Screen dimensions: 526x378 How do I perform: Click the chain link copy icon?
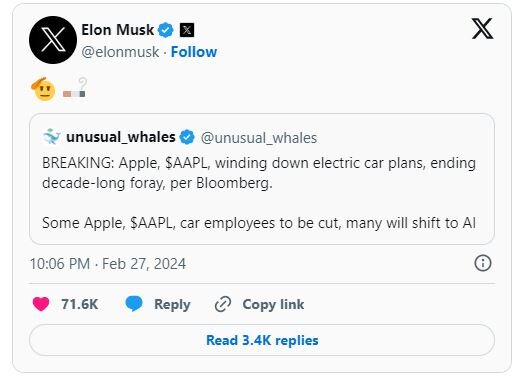pyautogui.click(x=223, y=304)
